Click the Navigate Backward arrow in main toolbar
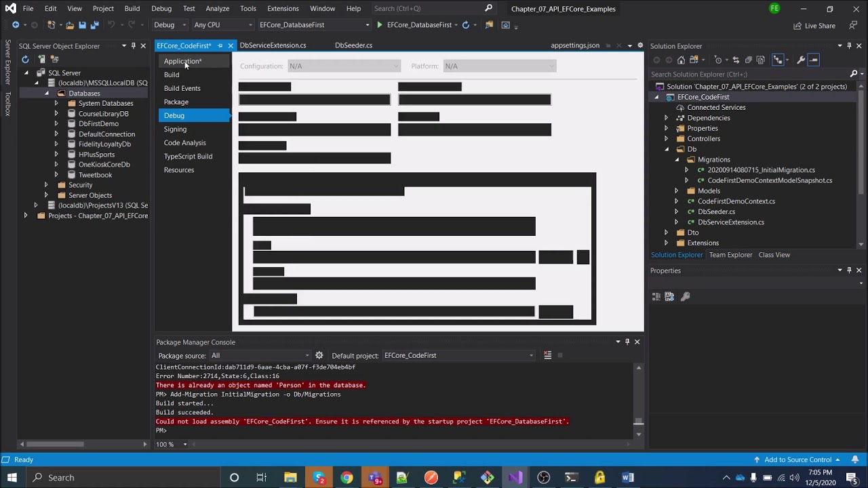868x488 pixels. click(x=15, y=25)
